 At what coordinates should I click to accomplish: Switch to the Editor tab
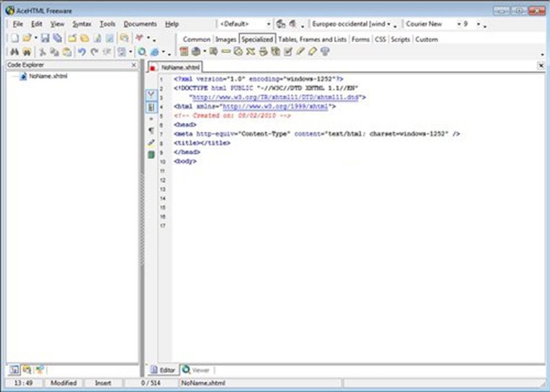pos(163,370)
